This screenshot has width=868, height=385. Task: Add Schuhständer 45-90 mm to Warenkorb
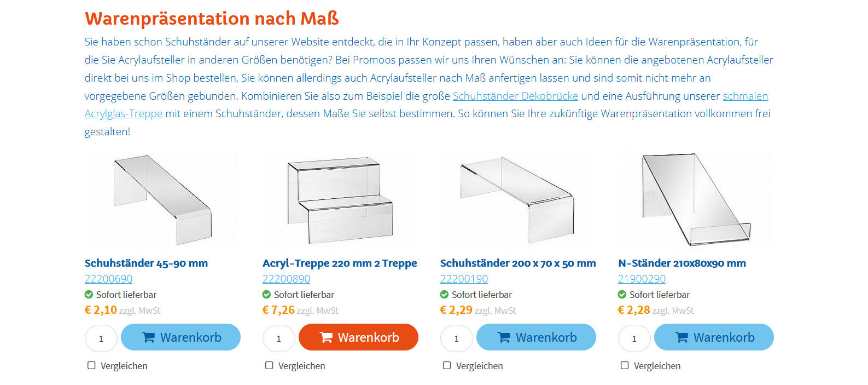[x=180, y=337]
